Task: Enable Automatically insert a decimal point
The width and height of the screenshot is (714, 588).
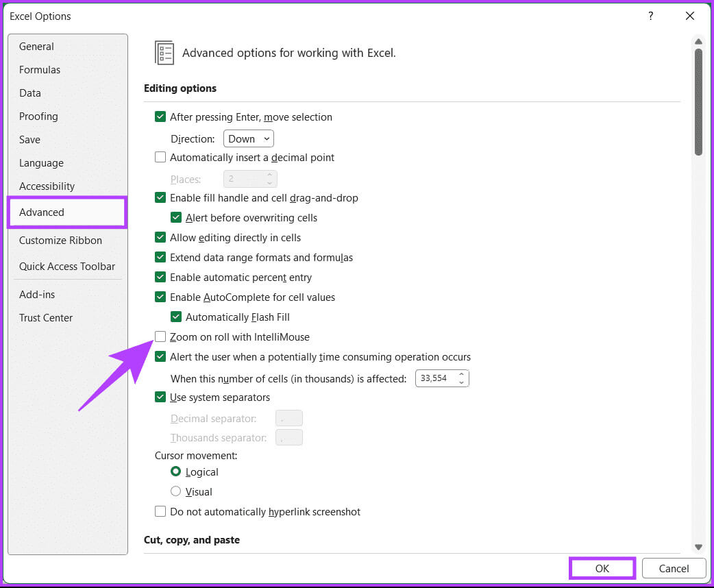Action: coord(160,157)
